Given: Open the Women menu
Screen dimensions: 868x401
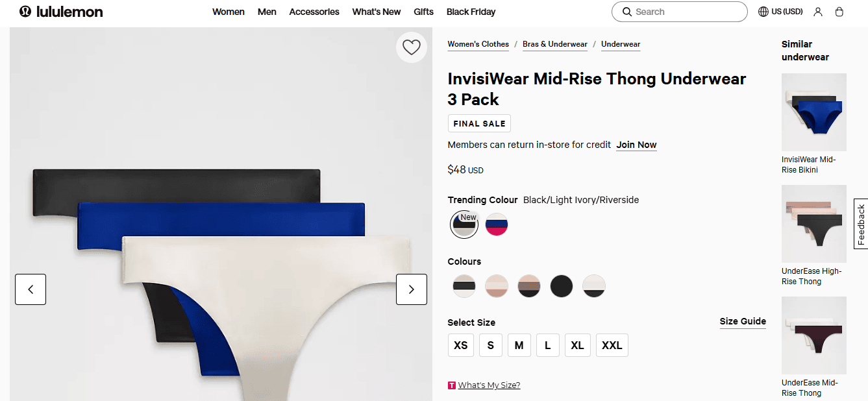Looking at the screenshot, I should [x=228, y=11].
